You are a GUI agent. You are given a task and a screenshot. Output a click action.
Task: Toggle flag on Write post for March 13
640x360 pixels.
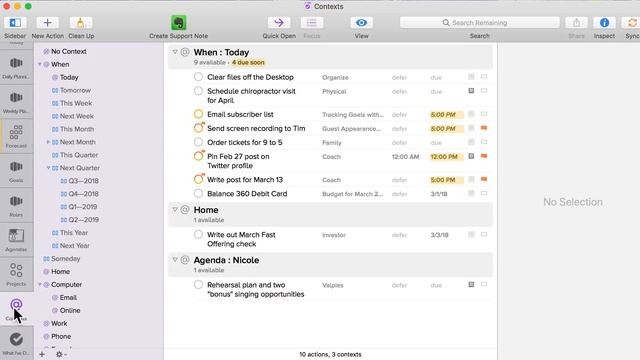(x=484, y=180)
